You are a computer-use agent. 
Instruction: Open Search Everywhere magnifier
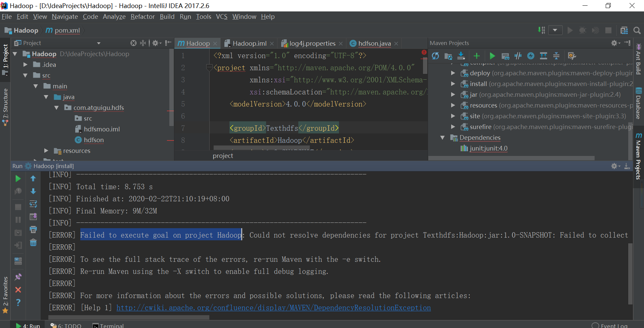637,30
